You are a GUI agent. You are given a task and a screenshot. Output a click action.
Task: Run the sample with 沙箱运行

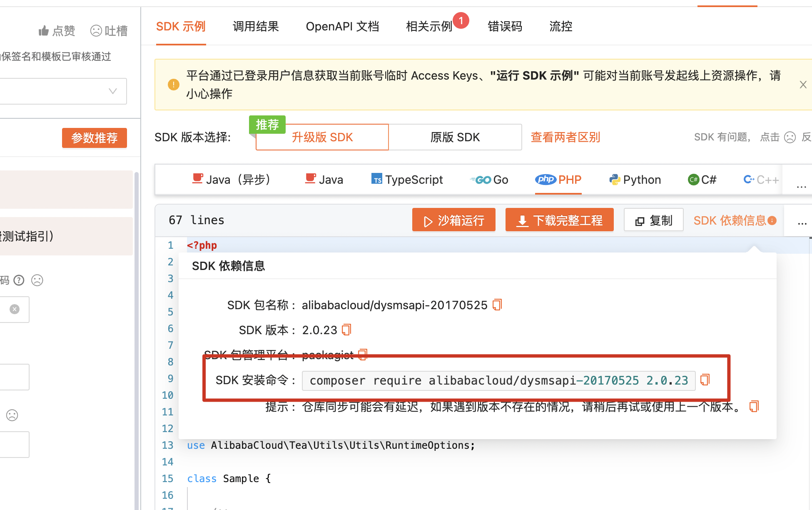tap(453, 220)
